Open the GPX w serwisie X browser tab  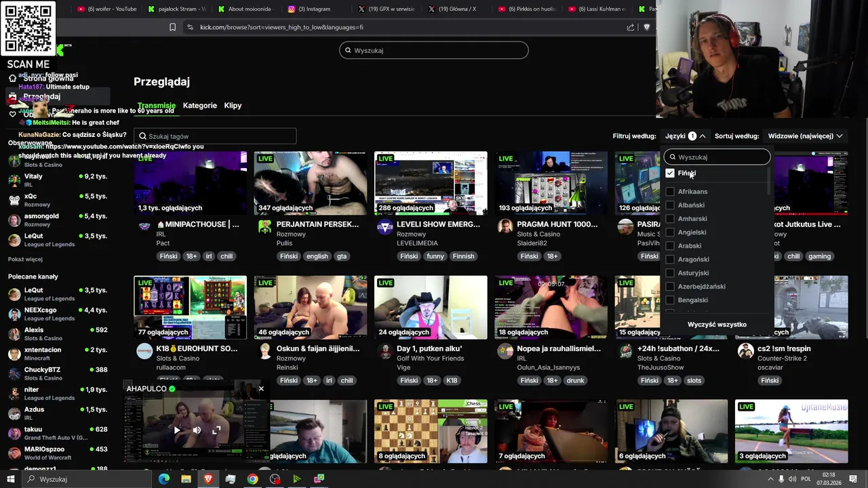(387, 9)
